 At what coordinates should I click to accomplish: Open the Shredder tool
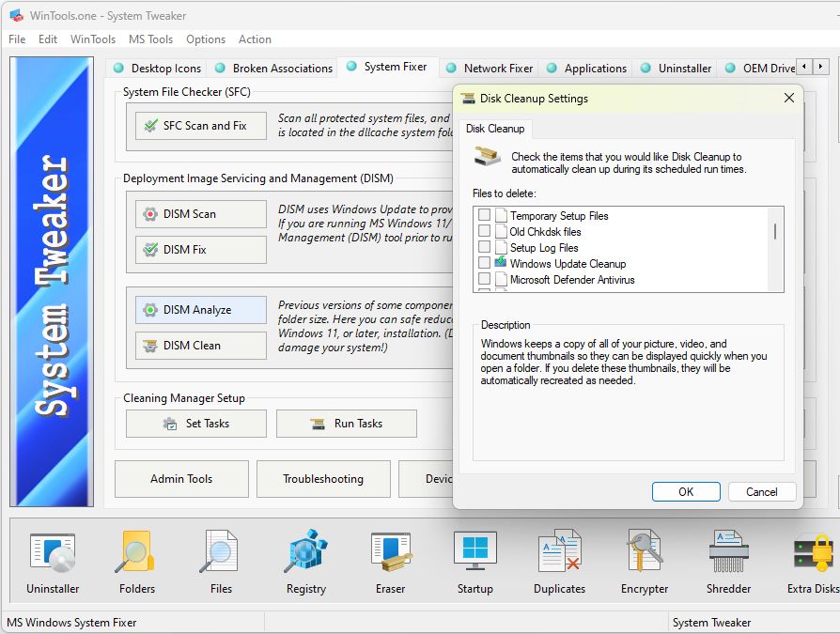(x=728, y=563)
